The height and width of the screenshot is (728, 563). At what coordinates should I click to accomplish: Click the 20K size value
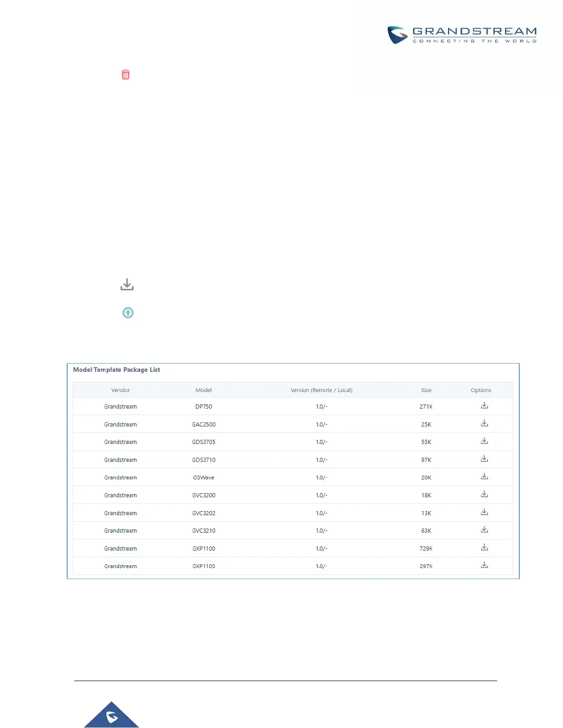pyautogui.click(x=426, y=478)
